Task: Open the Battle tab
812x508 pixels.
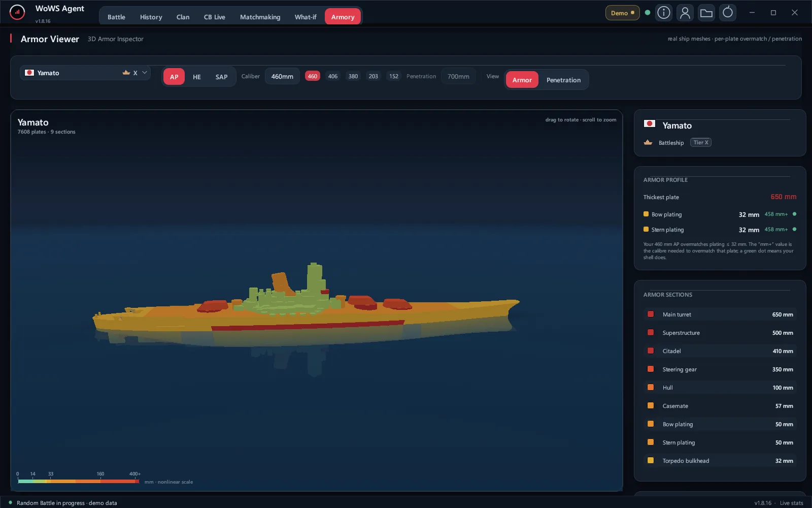Action: point(116,17)
